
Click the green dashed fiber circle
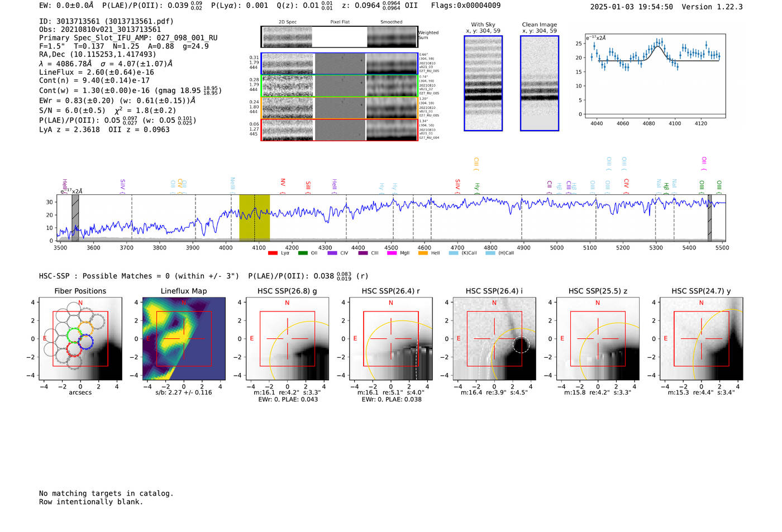click(x=74, y=336)
